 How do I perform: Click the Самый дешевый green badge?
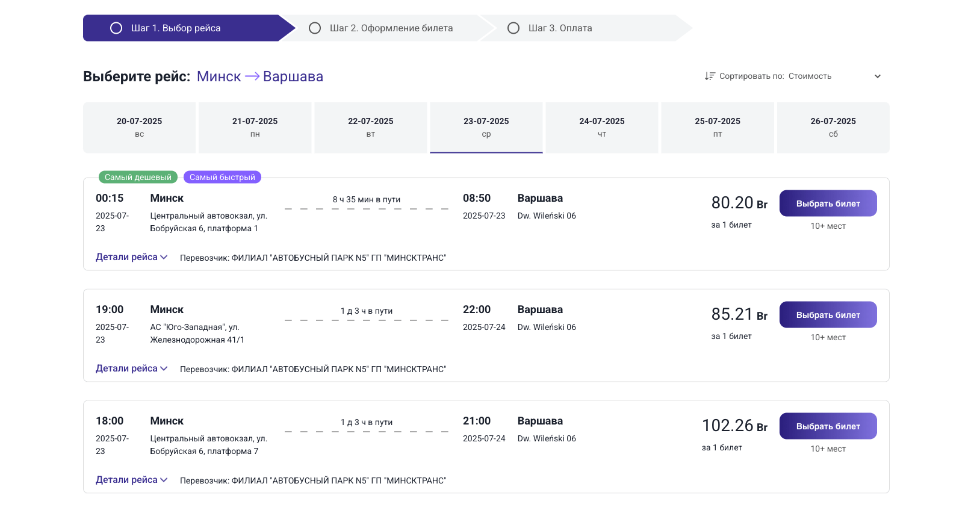(138, 177)
